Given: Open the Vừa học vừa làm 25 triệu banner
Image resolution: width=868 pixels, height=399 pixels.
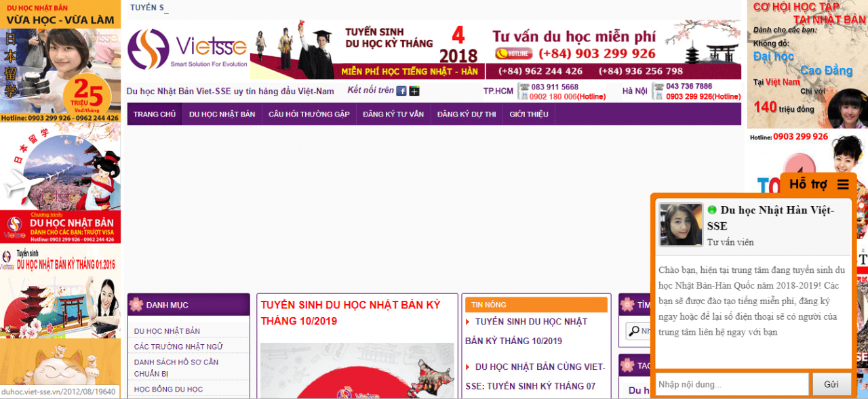Looking at the screenshot, I should point(60,61).
